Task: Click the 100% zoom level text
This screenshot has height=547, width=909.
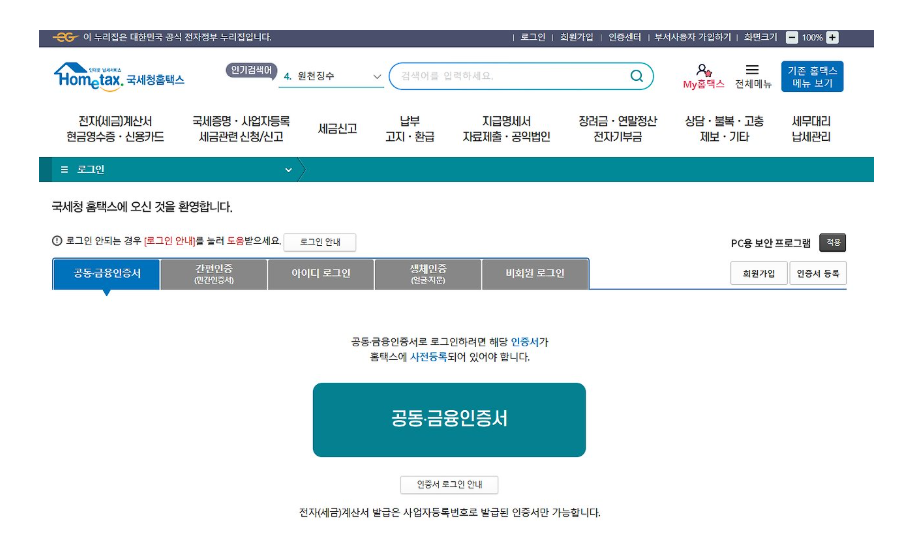Action: pyautogui.click(x=812, y=38)
